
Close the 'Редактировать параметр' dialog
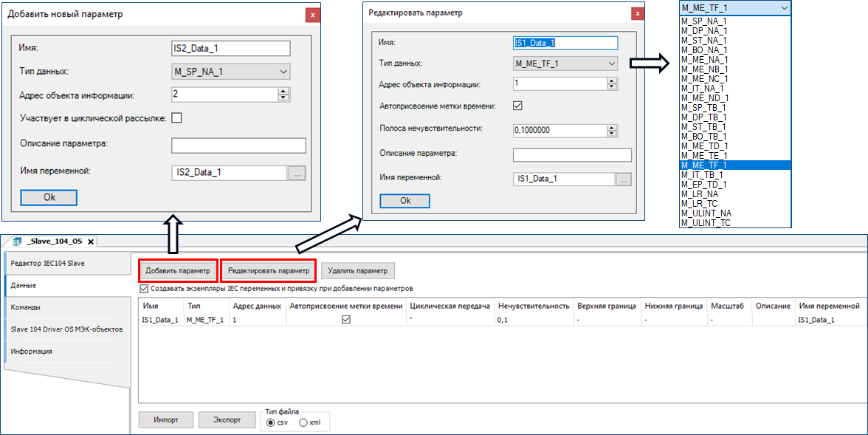pyautogui.click(x=635, y=14)
